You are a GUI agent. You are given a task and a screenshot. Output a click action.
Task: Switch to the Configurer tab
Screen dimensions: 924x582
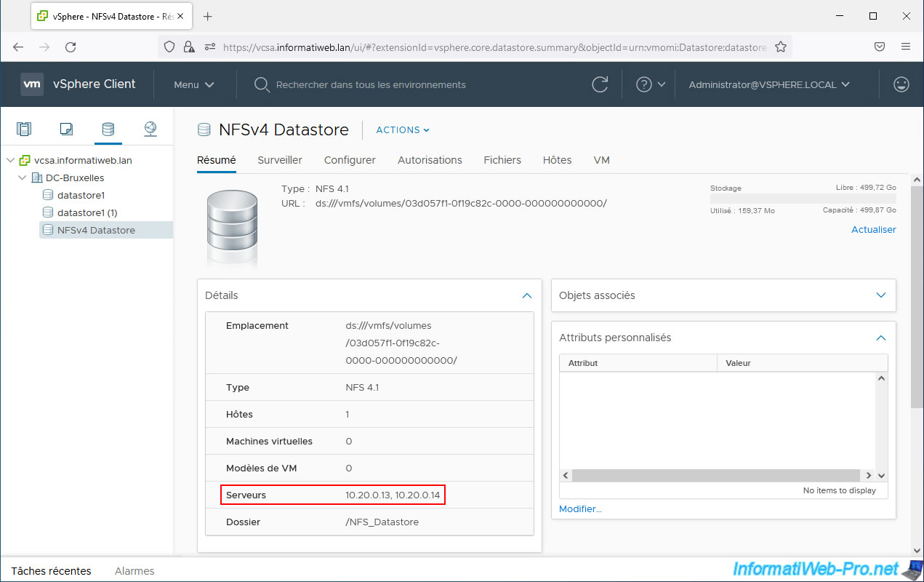(350, 160)
